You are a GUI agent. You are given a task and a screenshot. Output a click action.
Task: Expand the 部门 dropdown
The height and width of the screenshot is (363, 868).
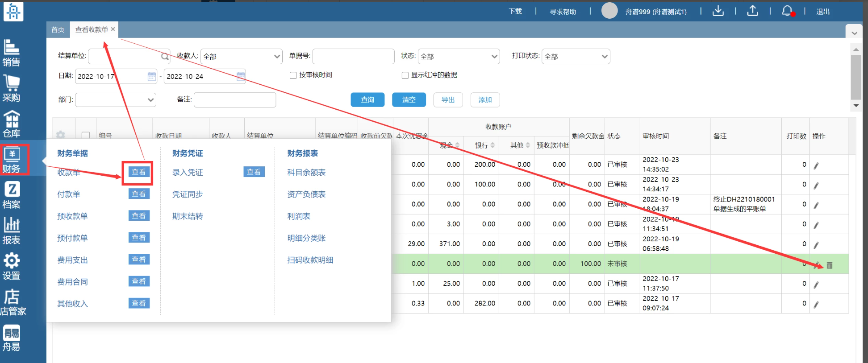(x=116, y=100)
